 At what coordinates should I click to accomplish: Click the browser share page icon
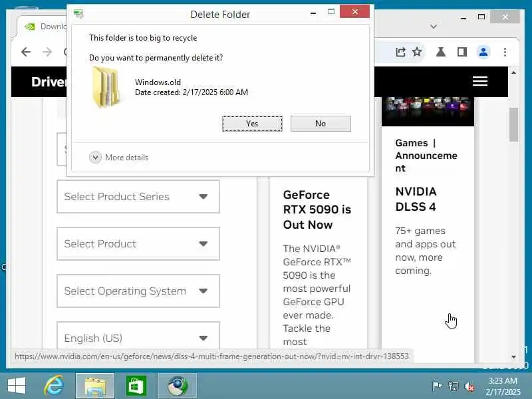coord(400,52)
